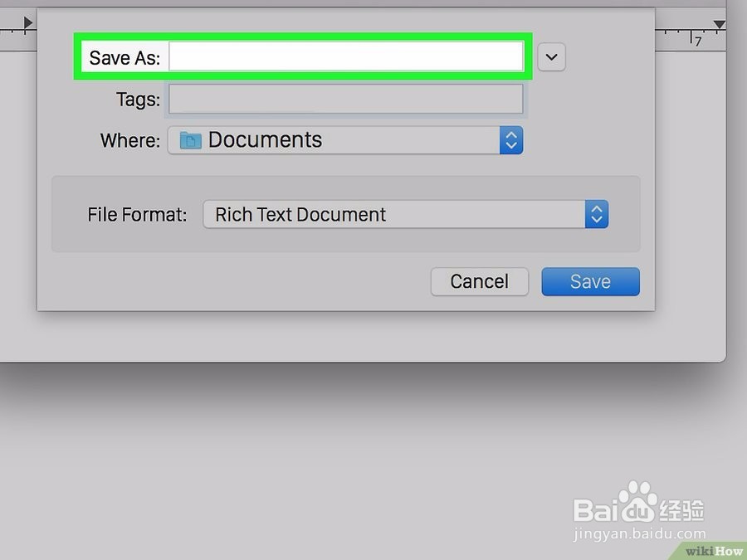The width and height of the screenshot is (747, 560).
Task: Click the left indent marker on the ruler
Action: 28,22
